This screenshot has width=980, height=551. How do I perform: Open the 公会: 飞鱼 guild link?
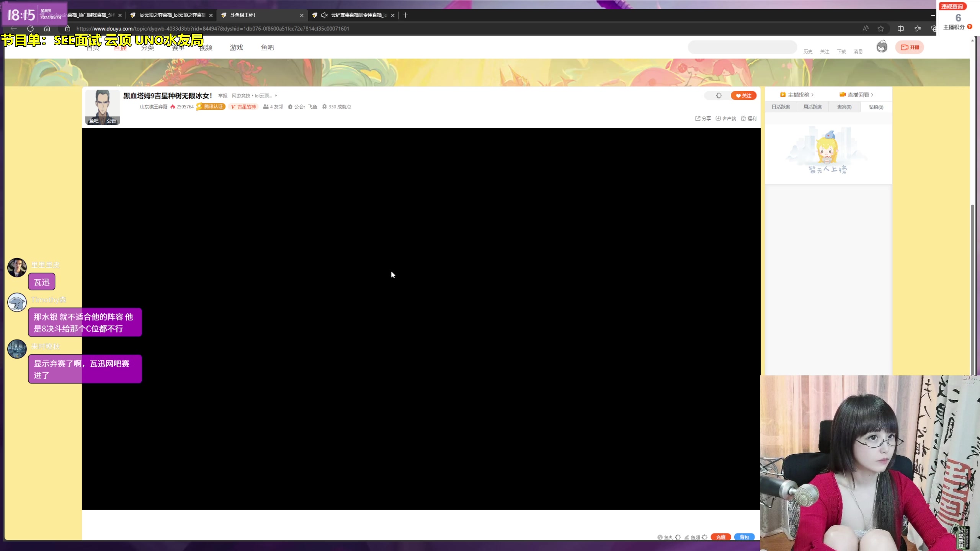tap(302, 107)
